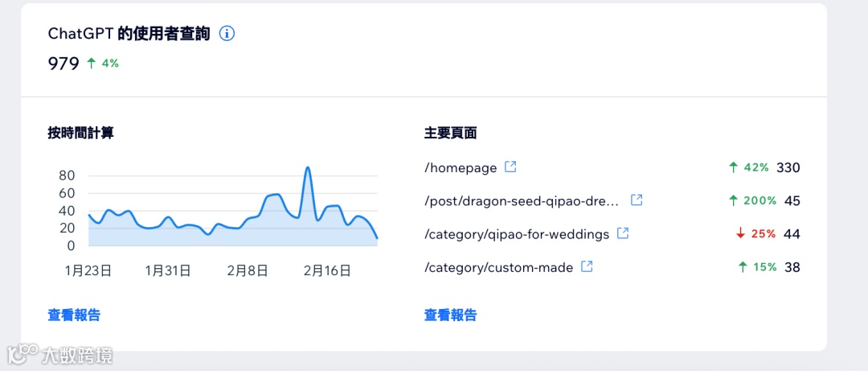Image resolution: width=868 pixels, height=371 pixels.
Task: Click the 按時間計算 section heading
Action: click(81, 133)
